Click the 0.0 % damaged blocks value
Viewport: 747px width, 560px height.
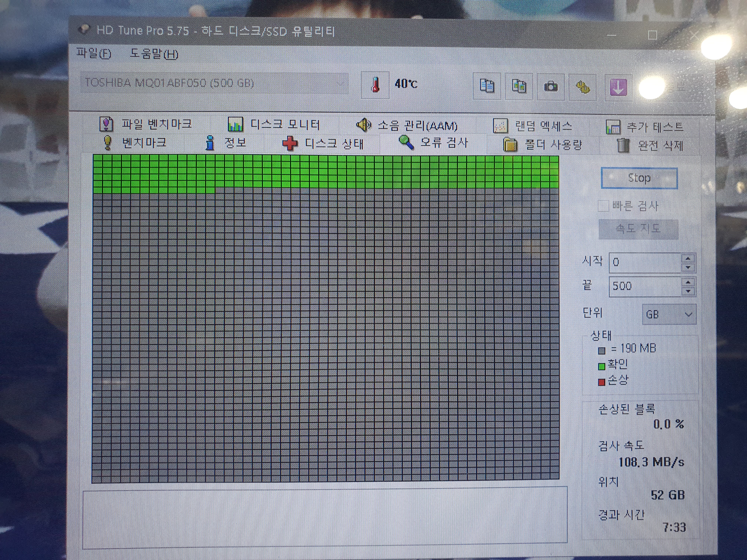tap(668, 424)
